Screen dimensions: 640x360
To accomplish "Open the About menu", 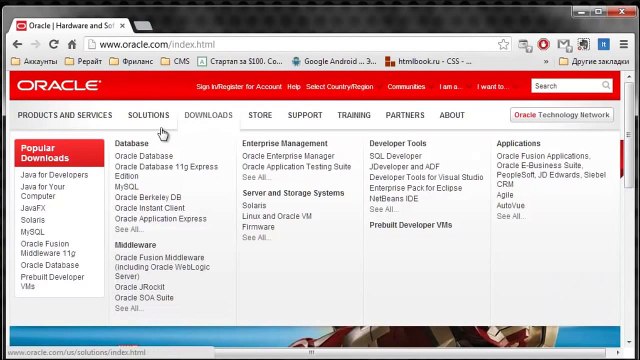I will coord(452,115).
